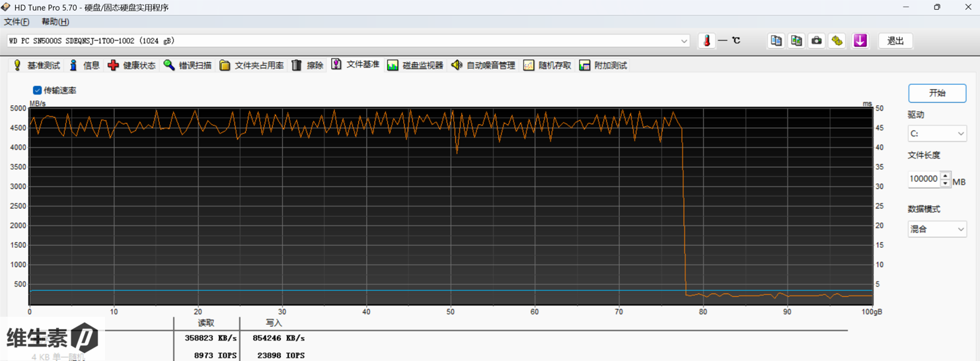
Task: Open the 健康状态 health tab
Action: pos(132,65)
